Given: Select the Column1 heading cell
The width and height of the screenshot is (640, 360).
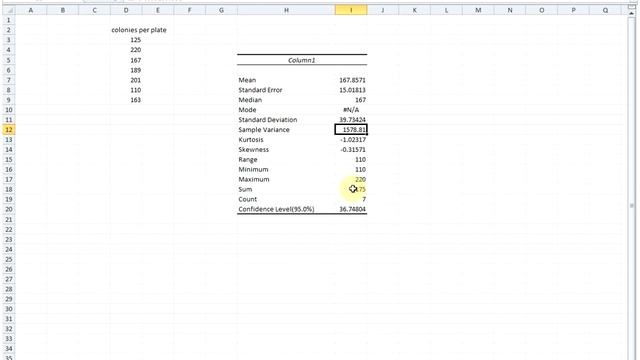Looking at the screenshot, I should tap(302, 60).
